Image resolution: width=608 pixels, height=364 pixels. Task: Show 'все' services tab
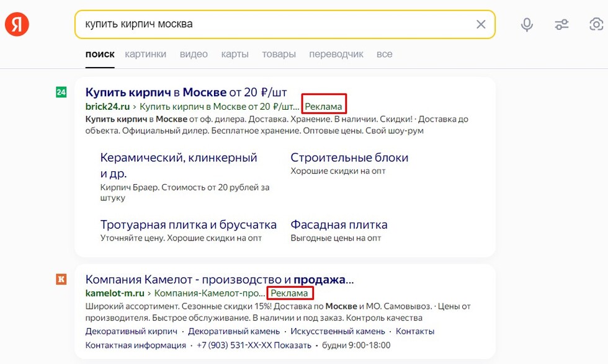click(384, 55)
